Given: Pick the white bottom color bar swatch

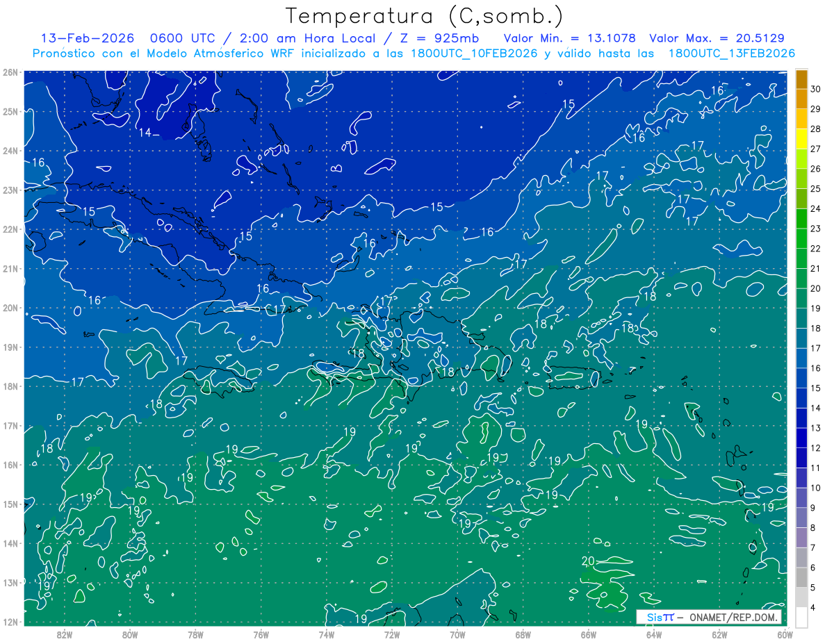Looking at the screenshot, I should pyautogui.click(x=801, y=617).
